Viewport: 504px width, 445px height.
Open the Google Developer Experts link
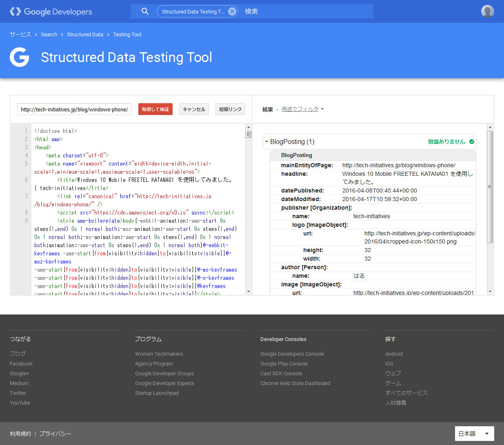point(164,383)
